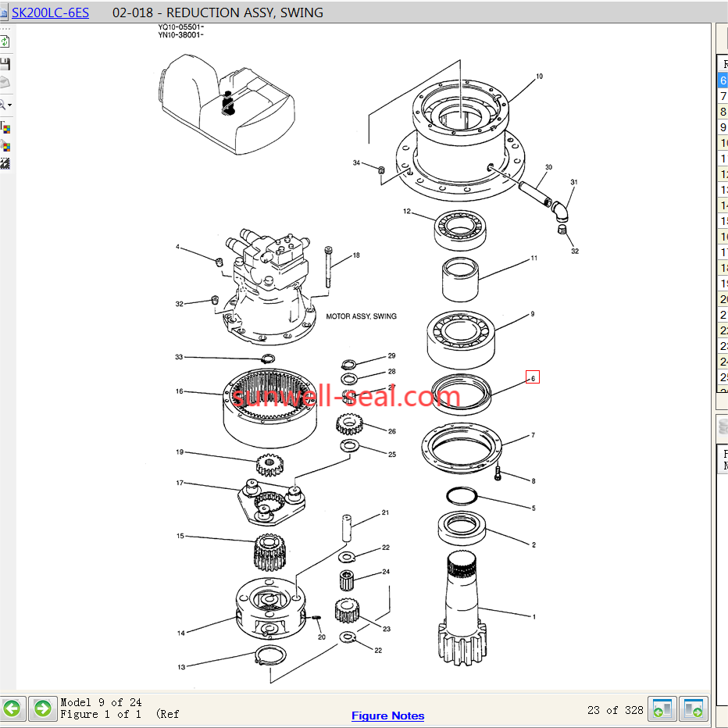Select the highlighted callout 6 in diagram
Image resolution: width=728 pixels, height=728 pixels.
point(533,377)
